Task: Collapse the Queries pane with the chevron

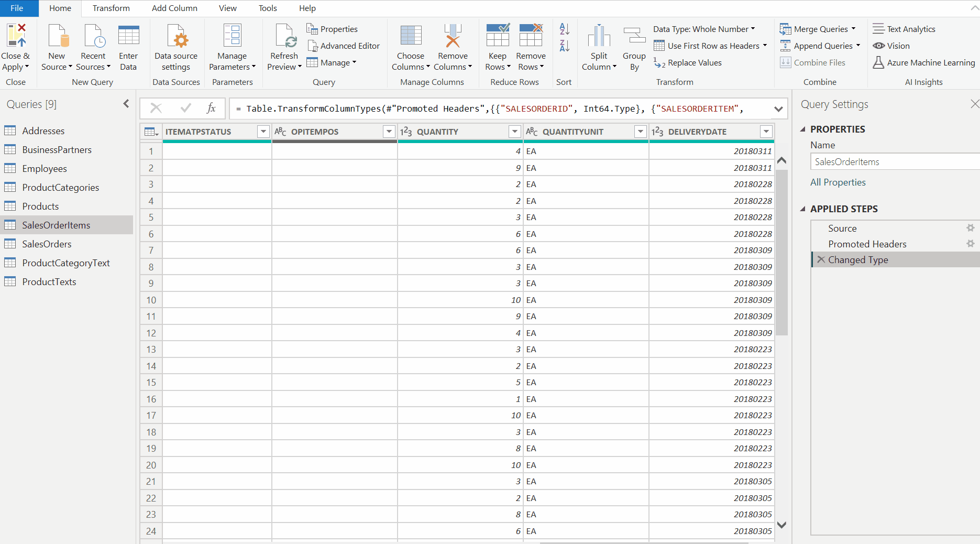Action: 126,104
